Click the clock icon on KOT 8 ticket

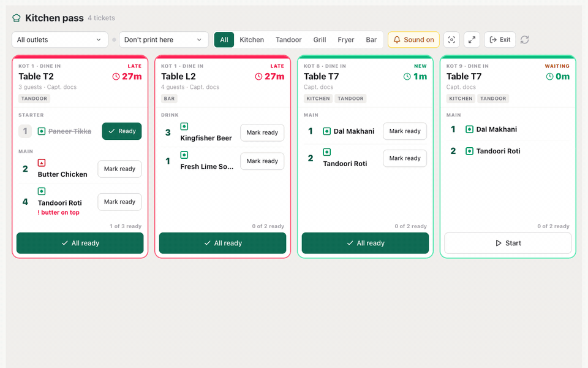pyautogui.click(x=407, y=77)
